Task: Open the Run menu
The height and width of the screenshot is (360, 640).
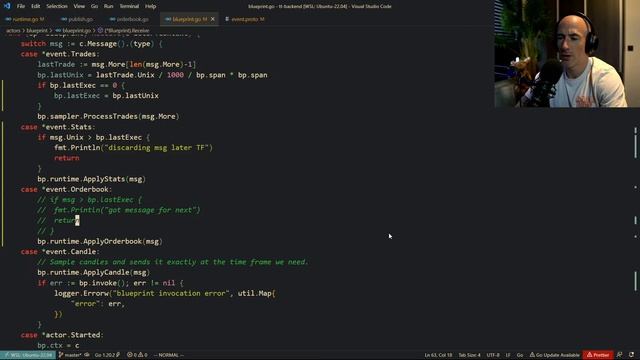Action: [108, 6]
